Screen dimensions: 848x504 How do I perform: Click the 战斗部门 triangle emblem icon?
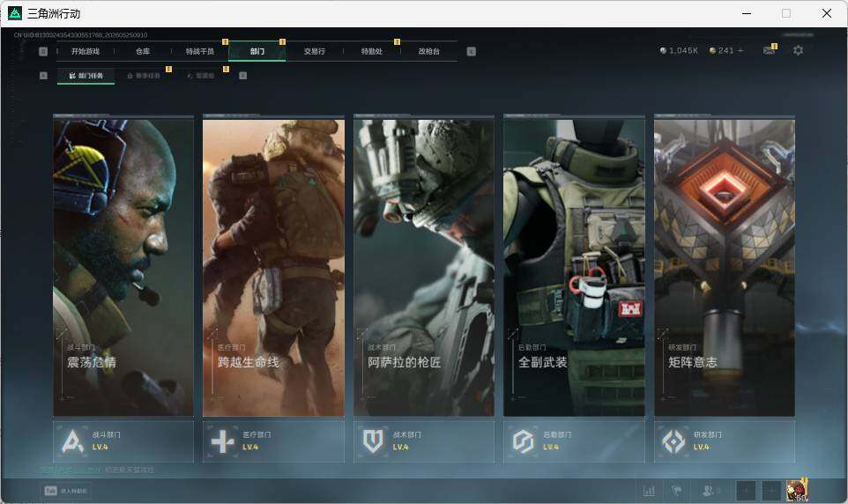(x=72, y=441)
